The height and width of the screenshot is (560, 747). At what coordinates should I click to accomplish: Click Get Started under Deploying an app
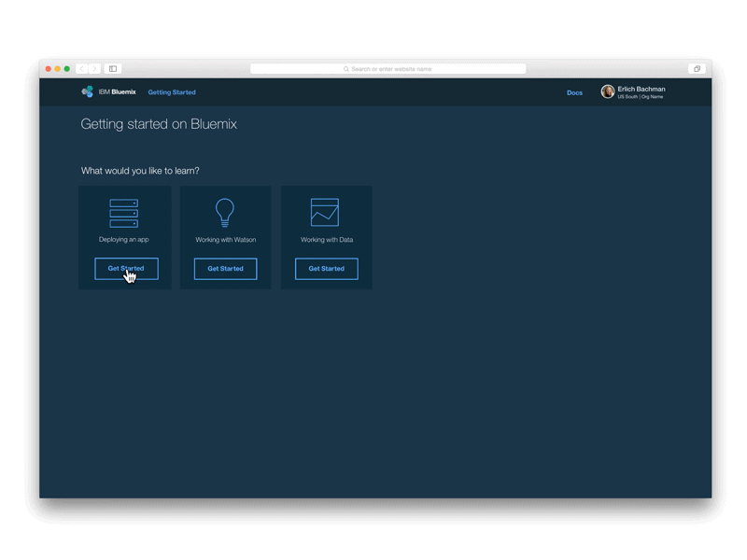pos(126,269)
